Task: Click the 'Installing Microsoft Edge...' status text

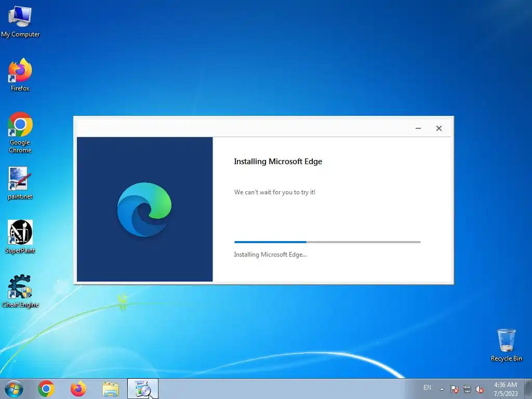Action: point(270,255)
